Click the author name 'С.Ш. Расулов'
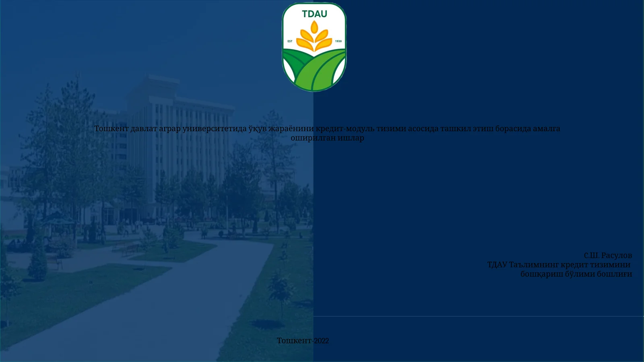The height and width of the screenshot is (362, 644). 608,255
